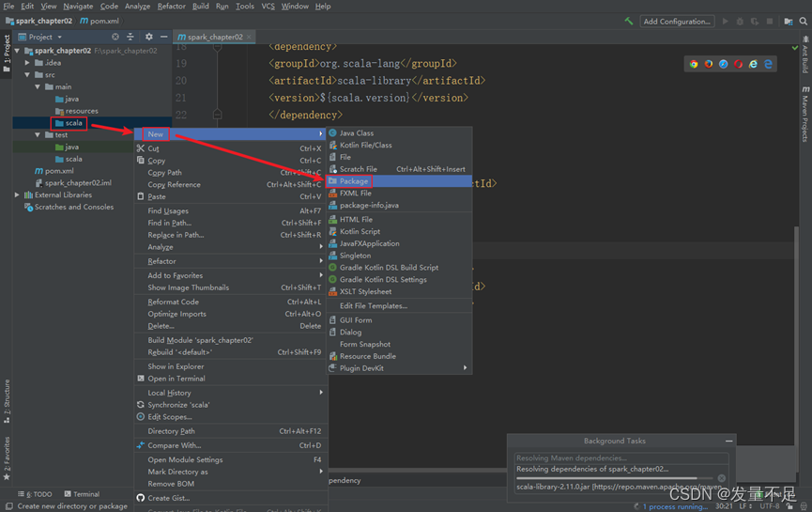Open in Safari browser icon
Screen dimensions: 812x512
point(724,64)
